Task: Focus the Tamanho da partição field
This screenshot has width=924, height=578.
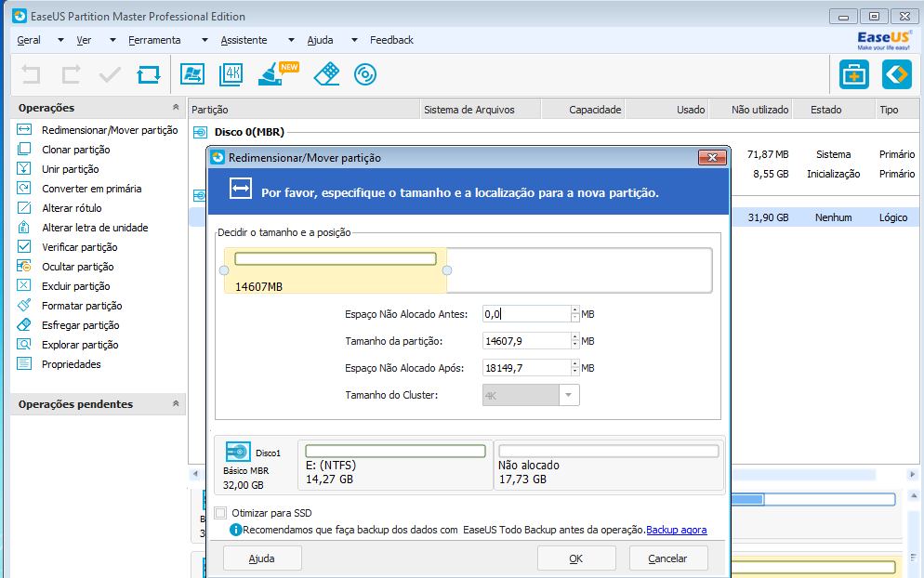Action: [526, 341]
